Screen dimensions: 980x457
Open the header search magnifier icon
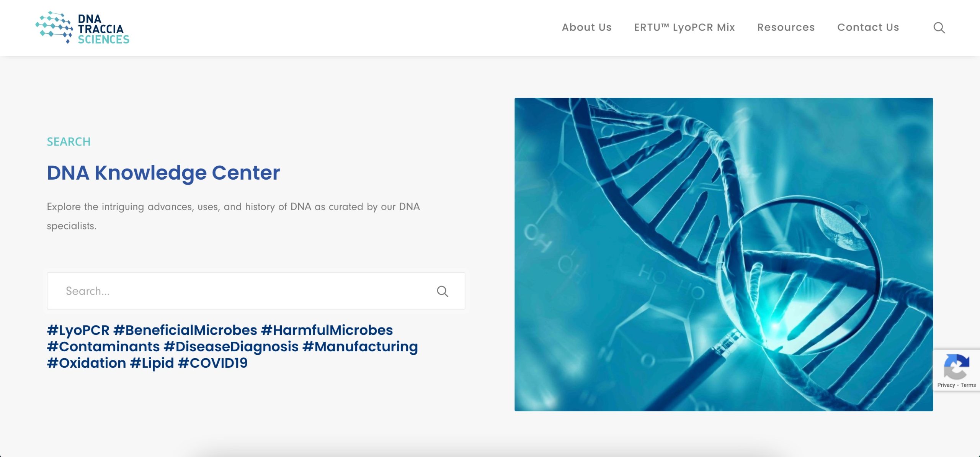(x=939, y=28)
